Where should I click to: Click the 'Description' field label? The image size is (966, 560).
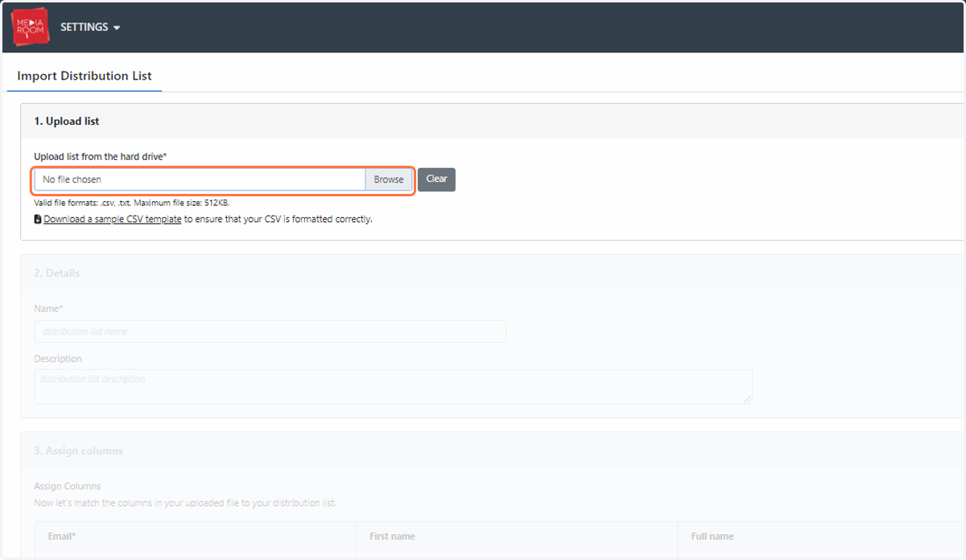pyautogui.click(x=58, y=359)
